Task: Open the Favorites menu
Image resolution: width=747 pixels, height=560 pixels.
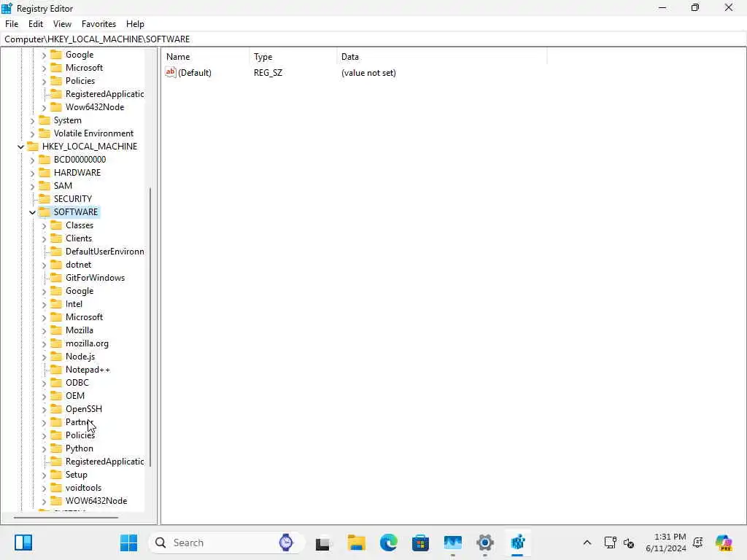Action: (98, 24)
